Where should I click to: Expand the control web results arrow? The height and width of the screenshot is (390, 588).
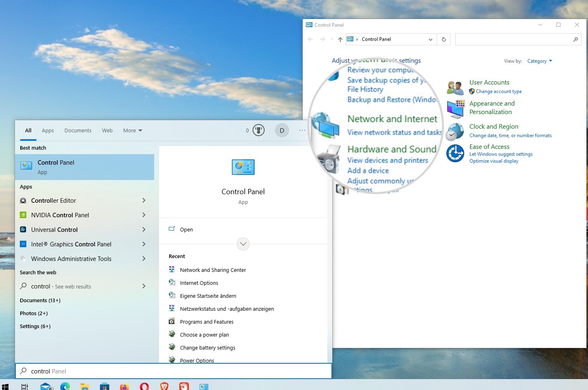144,286
